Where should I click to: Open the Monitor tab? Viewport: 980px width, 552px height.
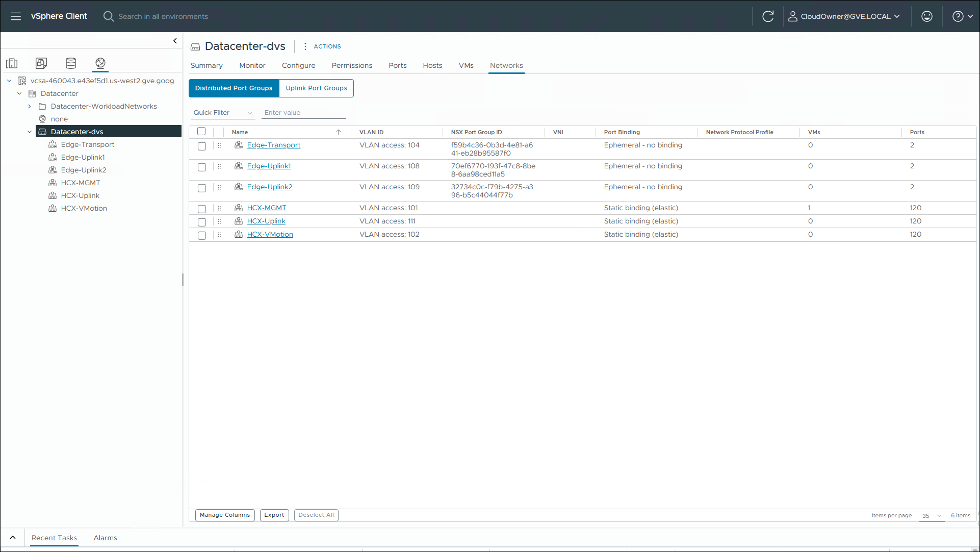pos(252,65)
